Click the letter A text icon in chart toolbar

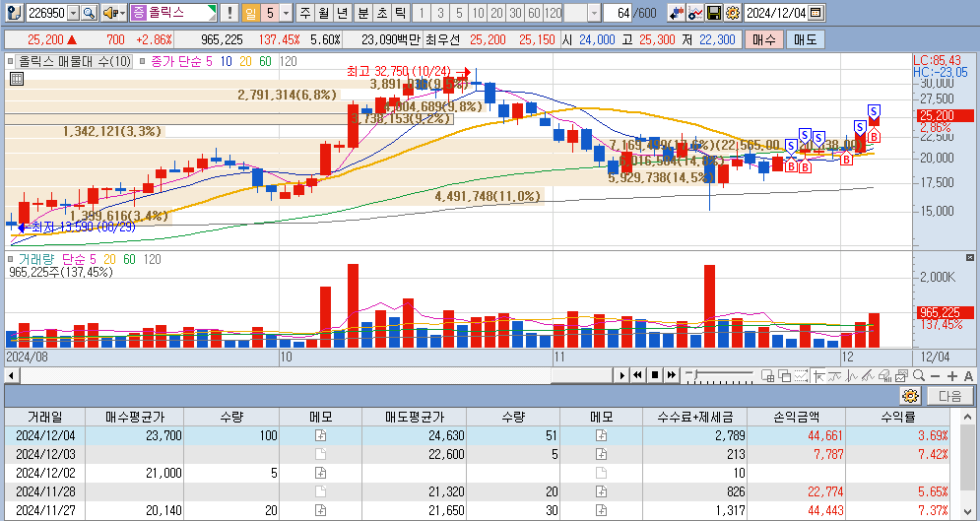coord(968,375)
